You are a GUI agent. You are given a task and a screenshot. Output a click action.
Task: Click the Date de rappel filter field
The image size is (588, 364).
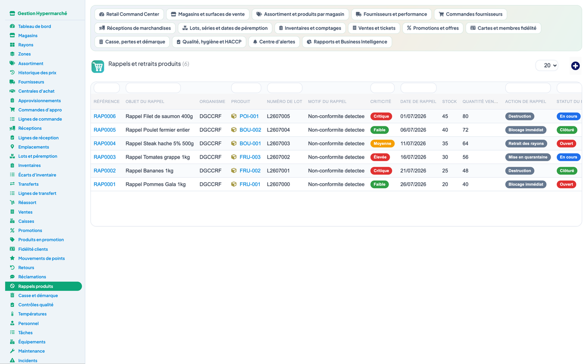click(x=418, y=88)
